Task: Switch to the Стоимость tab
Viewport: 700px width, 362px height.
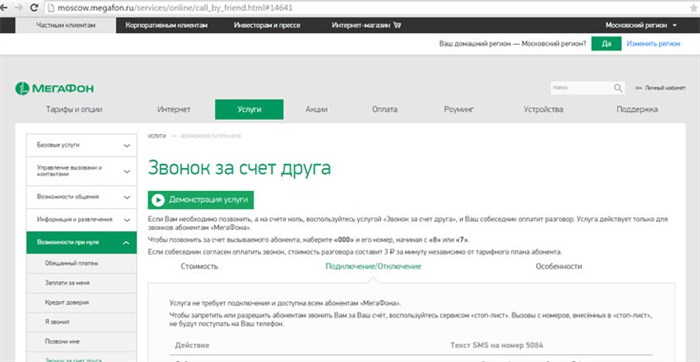Action: pyautogui.click(x=199, y=266)
